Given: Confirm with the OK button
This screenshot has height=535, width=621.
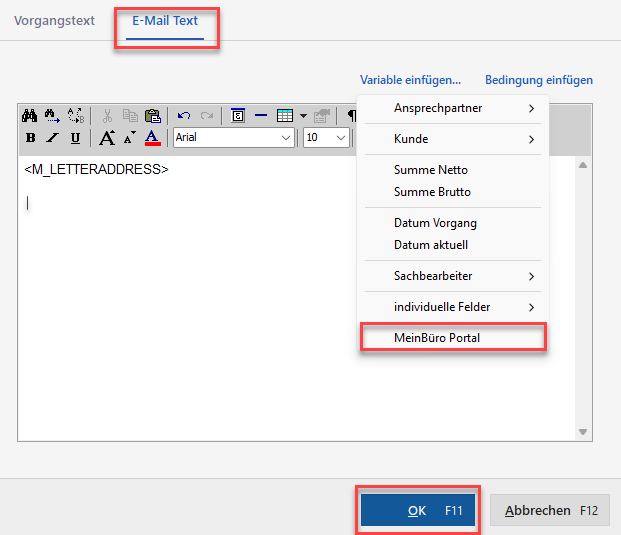Looking at the screenshot, I should click(x=418, y=510).
